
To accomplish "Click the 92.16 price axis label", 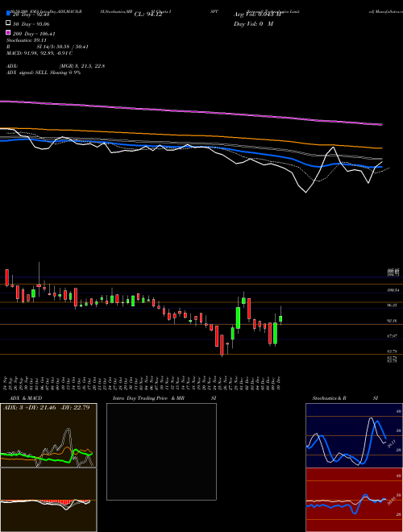I will [x=393, y=321].
